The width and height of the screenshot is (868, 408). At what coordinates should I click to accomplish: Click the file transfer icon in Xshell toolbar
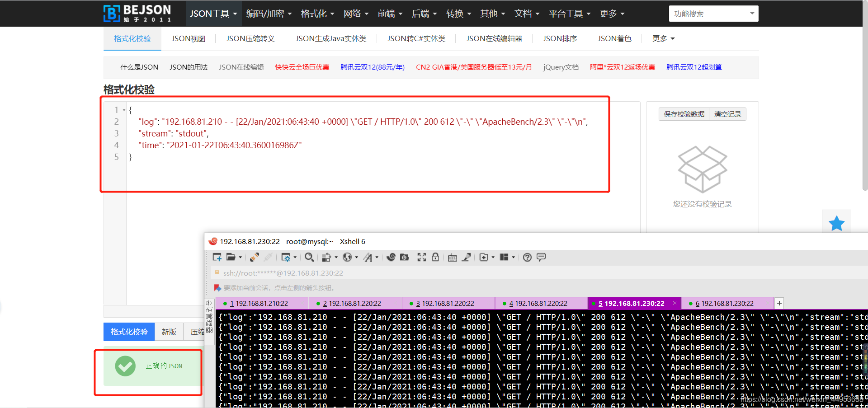(x=326, y=257)
